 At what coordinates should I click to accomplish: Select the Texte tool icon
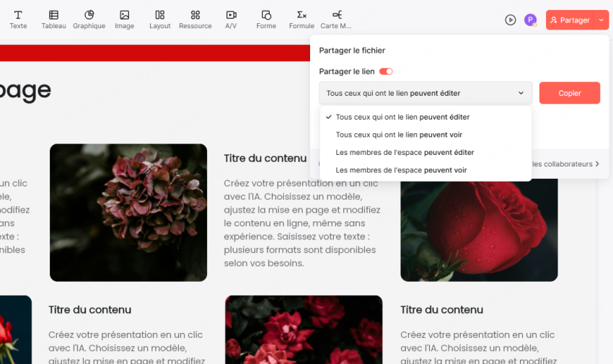18,15
